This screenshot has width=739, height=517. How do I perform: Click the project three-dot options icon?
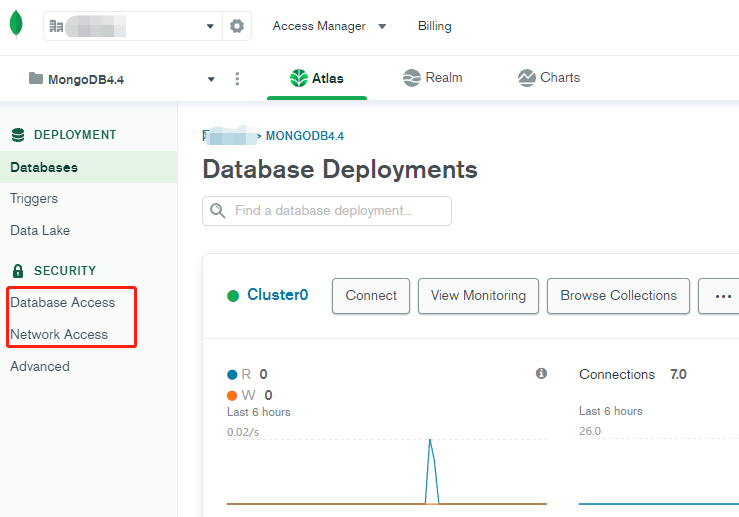[x=237, y=79]
